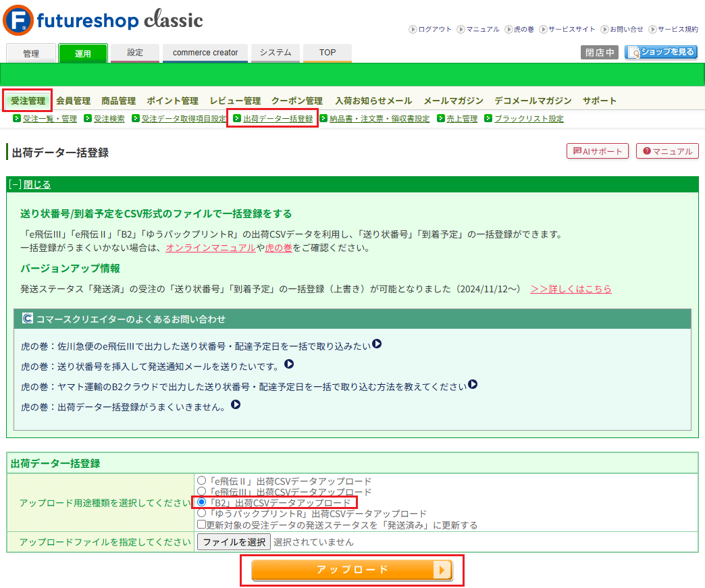Open the >>詳しくはこちら link
Screen dimensions: 705x588
click(x=571, y=289)
